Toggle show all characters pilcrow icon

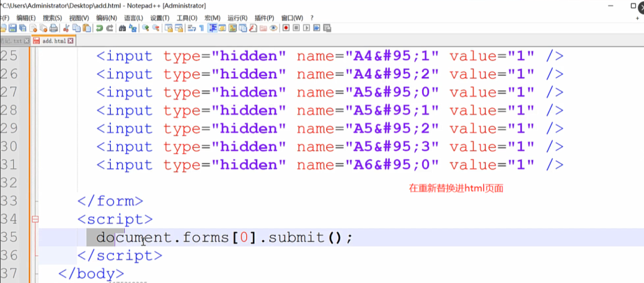[202, 28]
